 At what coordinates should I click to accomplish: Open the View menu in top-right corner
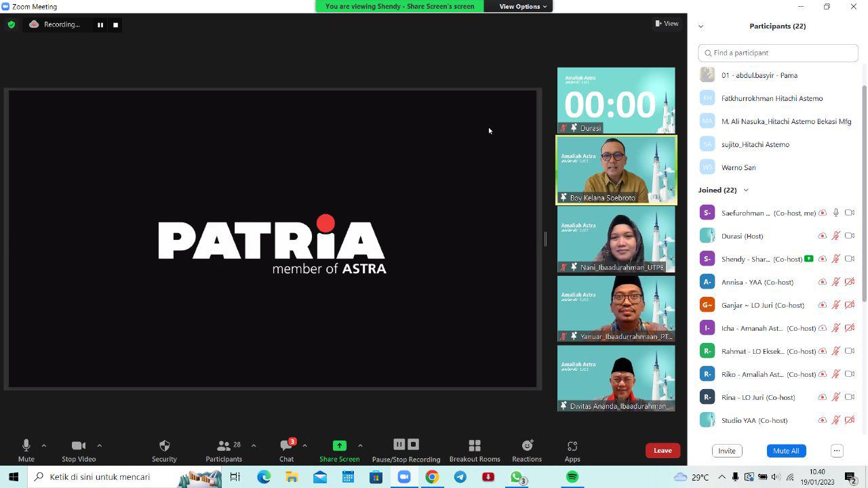(x=667, y=23)
